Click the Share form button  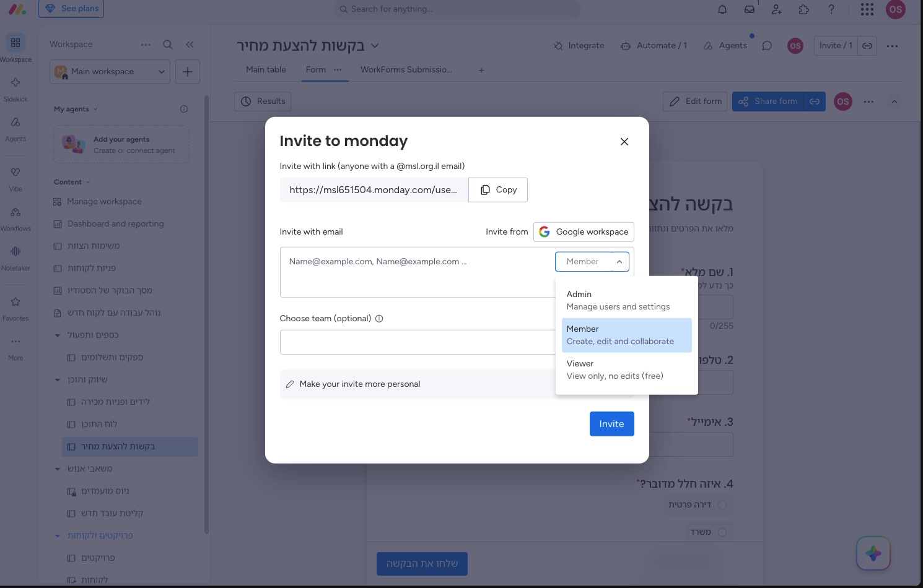(x=768, y=102)
